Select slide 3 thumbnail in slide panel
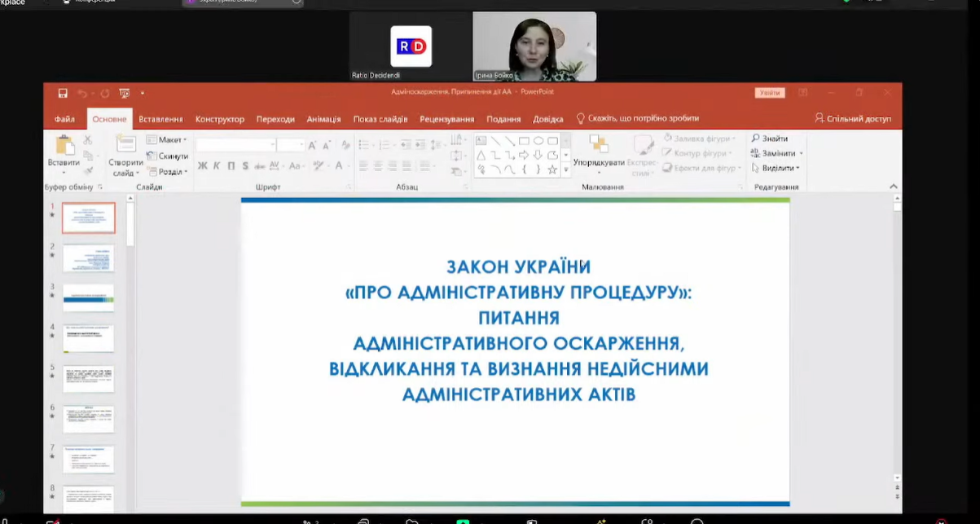The height and width of the screenshot is (524, 980). coord(89,298)
